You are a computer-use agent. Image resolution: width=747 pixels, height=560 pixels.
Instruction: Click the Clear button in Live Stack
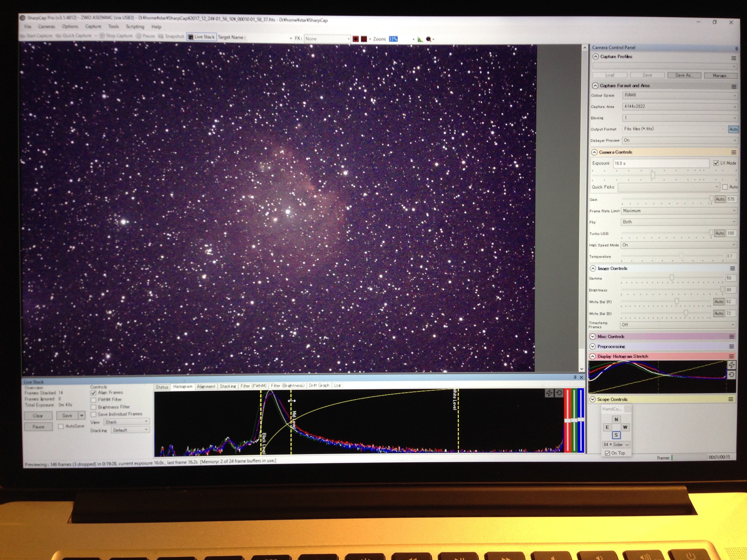click(38, 415)
